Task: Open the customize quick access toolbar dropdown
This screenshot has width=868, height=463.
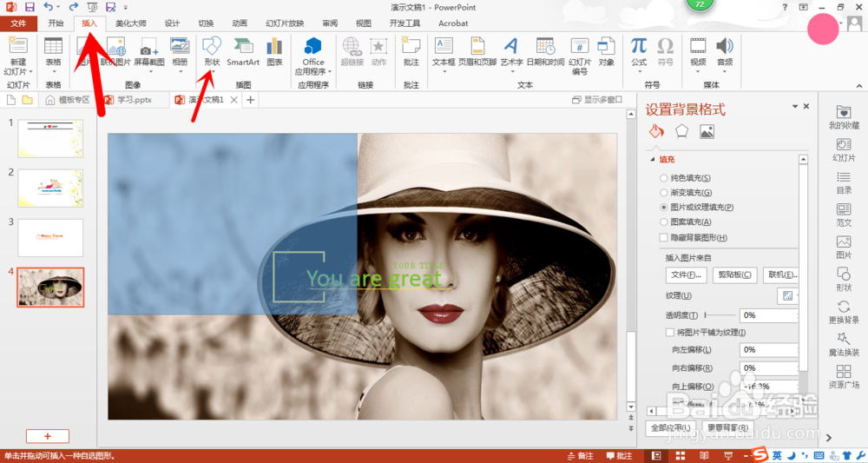Action: 126,8
